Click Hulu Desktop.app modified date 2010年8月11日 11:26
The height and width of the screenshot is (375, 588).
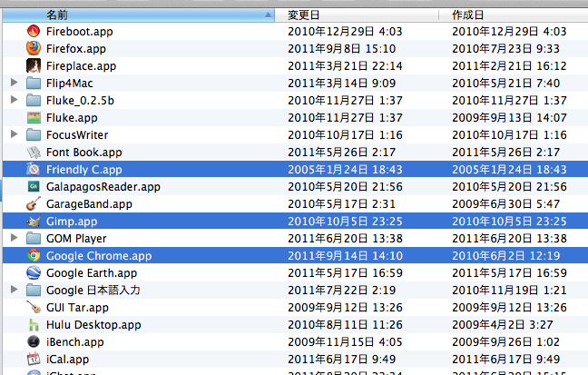click(345, 325)
